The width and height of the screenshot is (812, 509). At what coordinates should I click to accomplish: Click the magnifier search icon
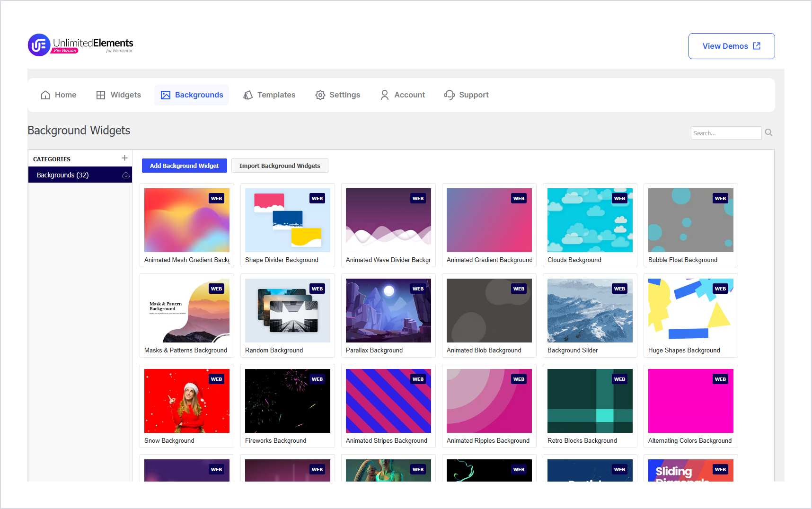click(x=768, y=133)
